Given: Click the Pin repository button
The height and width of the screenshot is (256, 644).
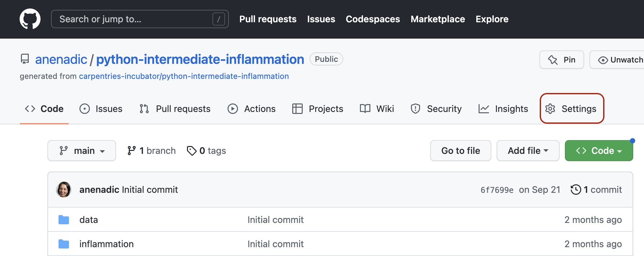Looking at the screenshot, I should tap(562, 60).
